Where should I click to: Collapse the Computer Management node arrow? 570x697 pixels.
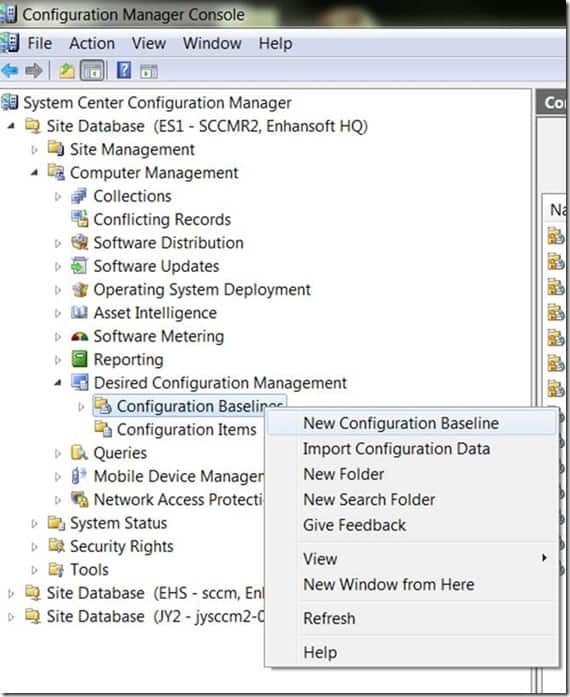[x=35, y=173]
